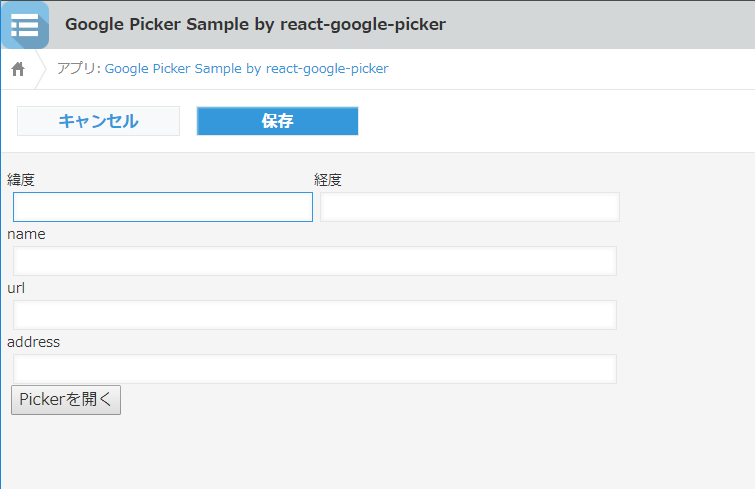755x489 pixels.
Task: Click the アプリ: breadcrumb prefix text
Action: (79, 69)
